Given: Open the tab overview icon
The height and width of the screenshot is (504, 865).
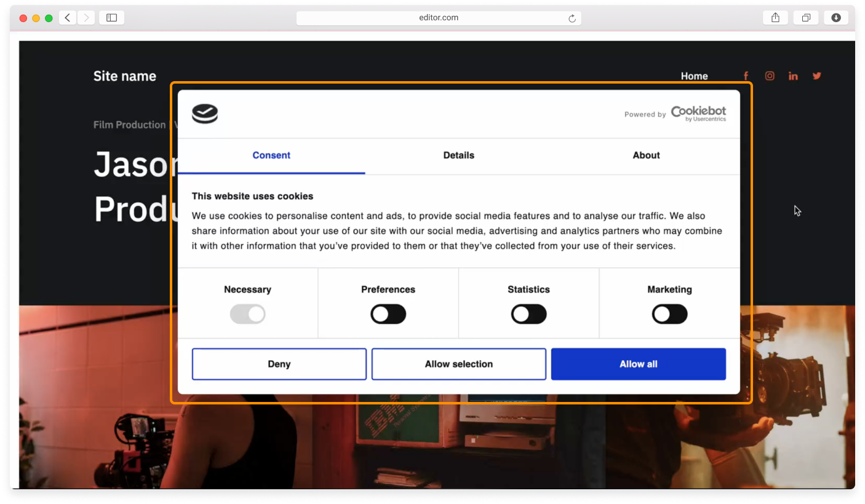Looking at the screenshot, I should 806,17.
